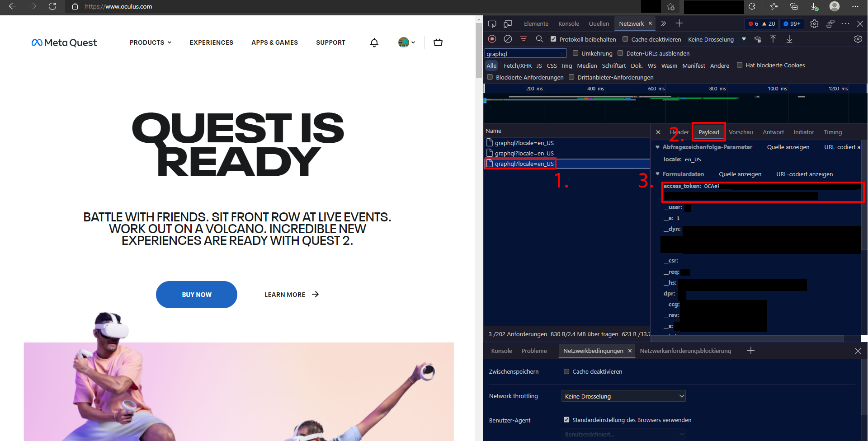Clear the network log

[508, 39]
